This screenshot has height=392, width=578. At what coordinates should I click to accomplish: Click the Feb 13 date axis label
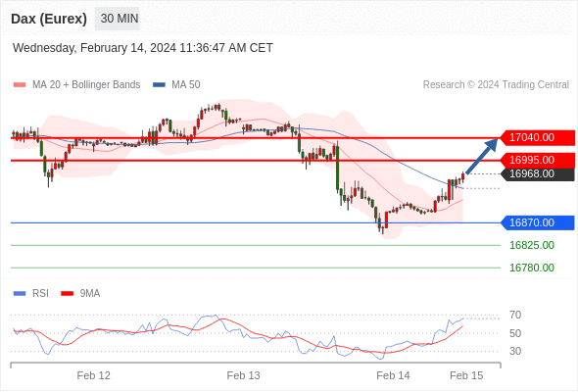243,375
